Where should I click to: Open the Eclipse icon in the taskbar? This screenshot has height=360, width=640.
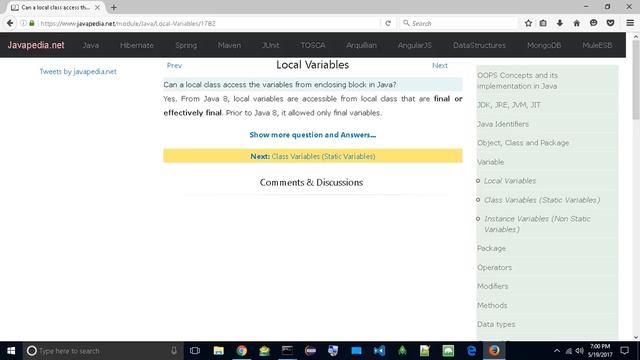310,351
